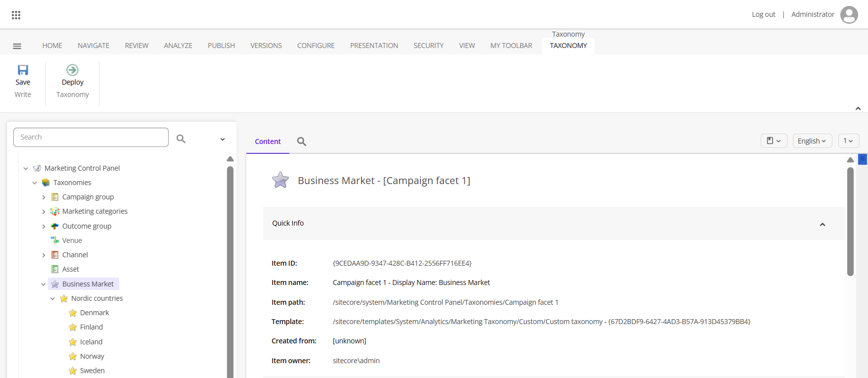Collapse the ribbon with the chevron
Screen dimensions: 868x378
(858, 108)
